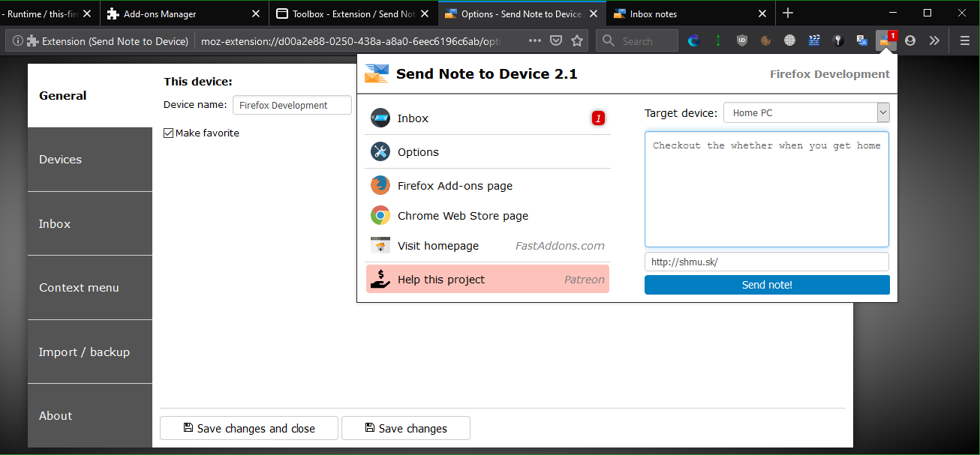Open Options from the popup menu
The image size is (980, 455).
coord(488,152)
